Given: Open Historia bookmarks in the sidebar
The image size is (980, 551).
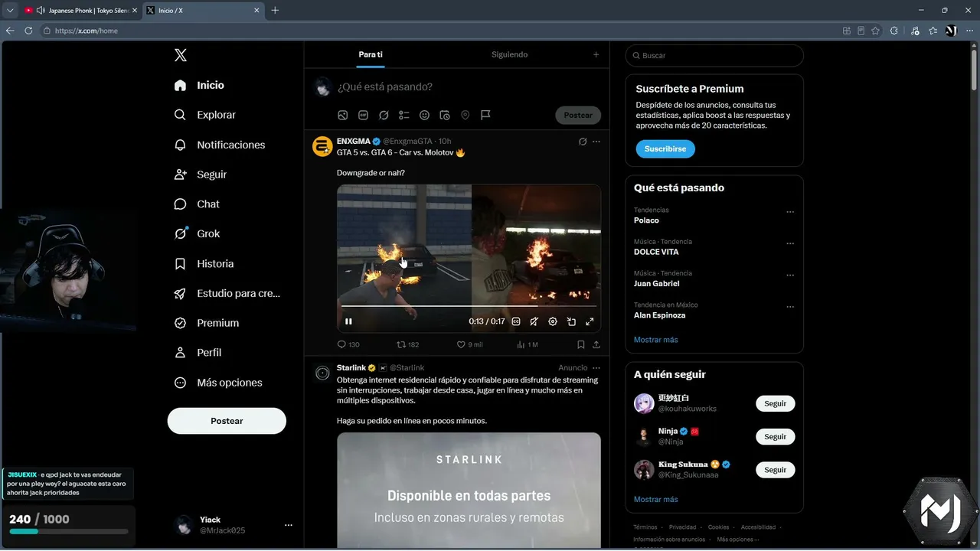Looking at the screenshot, I should [x=204, y=263].
